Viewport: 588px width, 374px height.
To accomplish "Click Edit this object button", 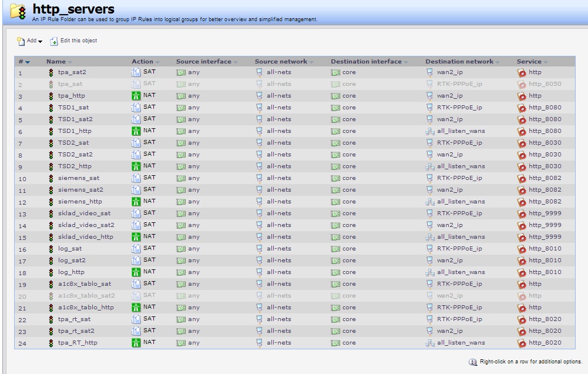I will pyautogui.click(x=74, y=41).
